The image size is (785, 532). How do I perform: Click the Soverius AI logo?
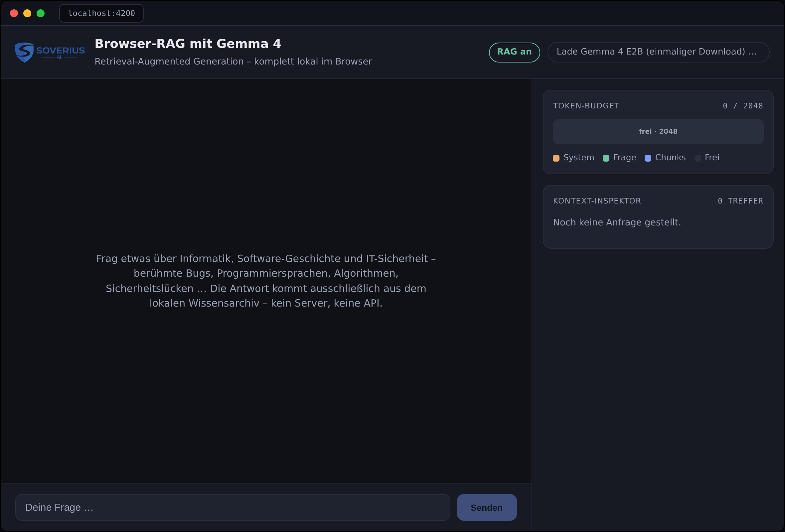pyautogui.click(x=50, y=52)
